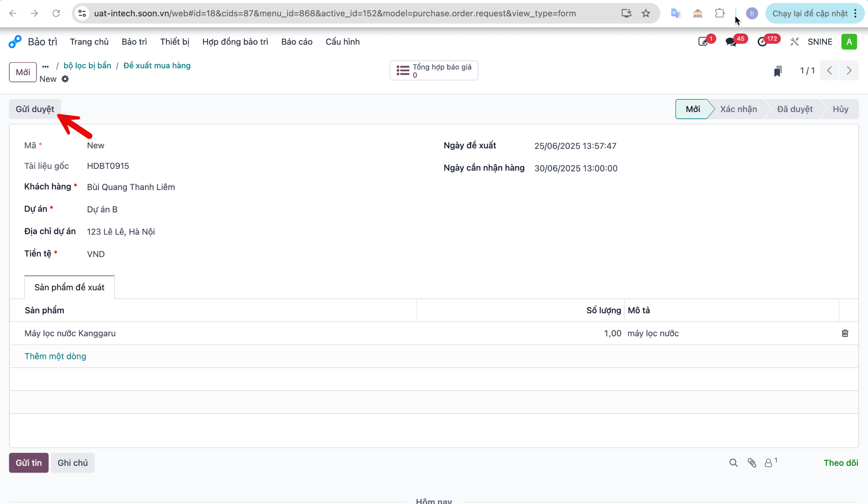Open the messages icon with 45 badge
This screenshot has width=868, height=504.
click(x=731, y=42)
